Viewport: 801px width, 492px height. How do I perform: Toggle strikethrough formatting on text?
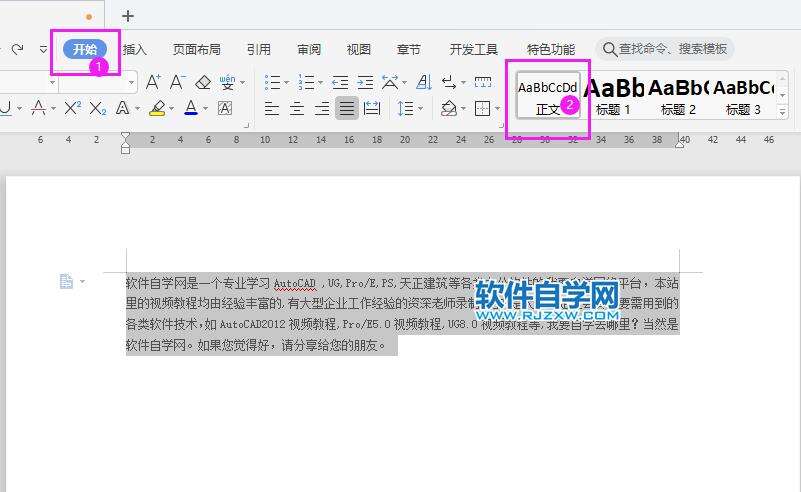[x=38, y=108]
